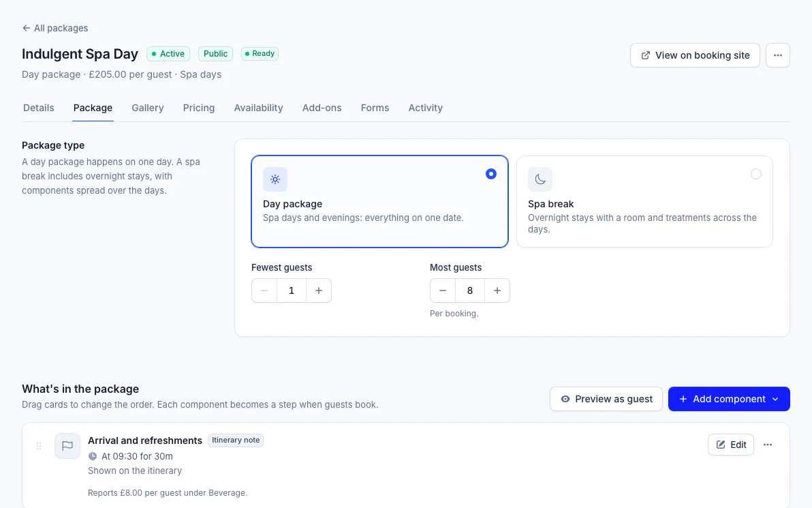Click the sun icon in Day package card

(275, 179)
